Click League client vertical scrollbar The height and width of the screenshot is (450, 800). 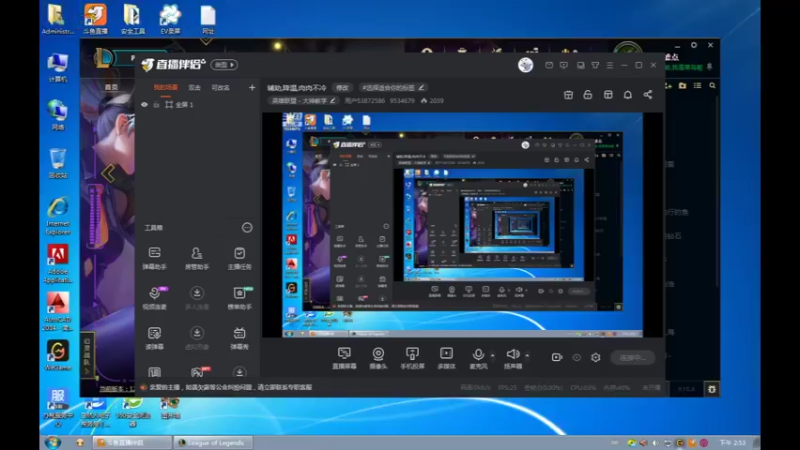tap(717, 191)
